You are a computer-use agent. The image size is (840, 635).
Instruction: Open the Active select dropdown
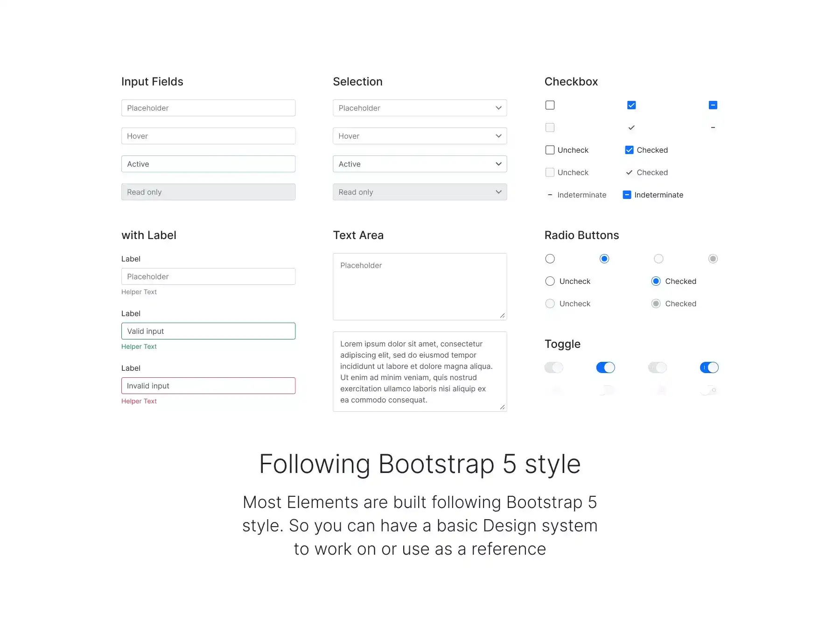tap(420, 164)
